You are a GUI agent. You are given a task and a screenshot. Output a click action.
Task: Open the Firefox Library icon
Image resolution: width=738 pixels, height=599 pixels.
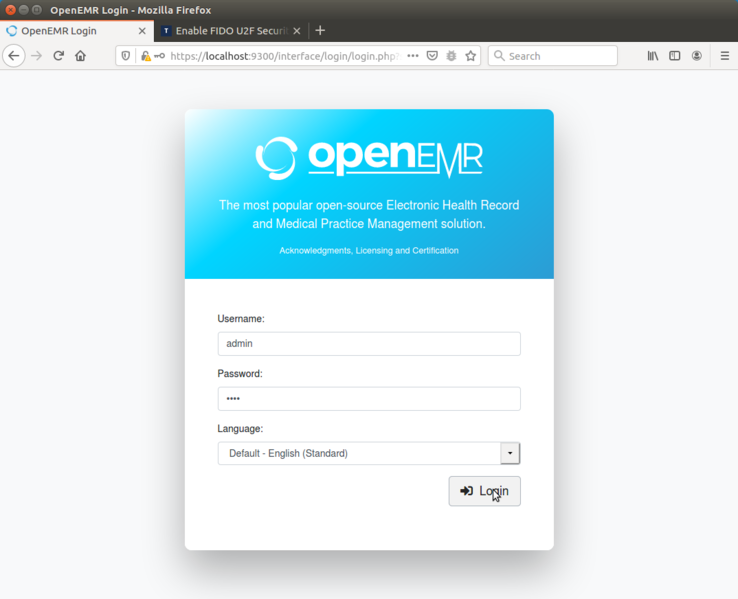[653, 56]
